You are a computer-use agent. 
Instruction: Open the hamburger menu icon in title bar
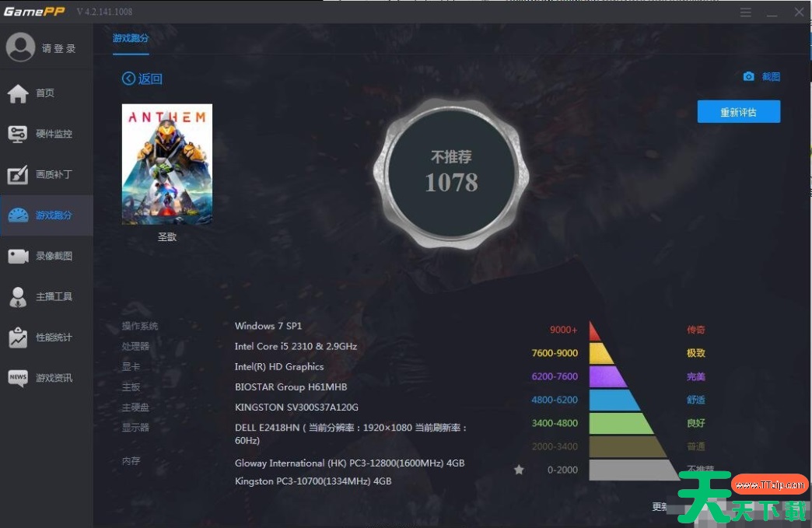[x=746, y=12]
